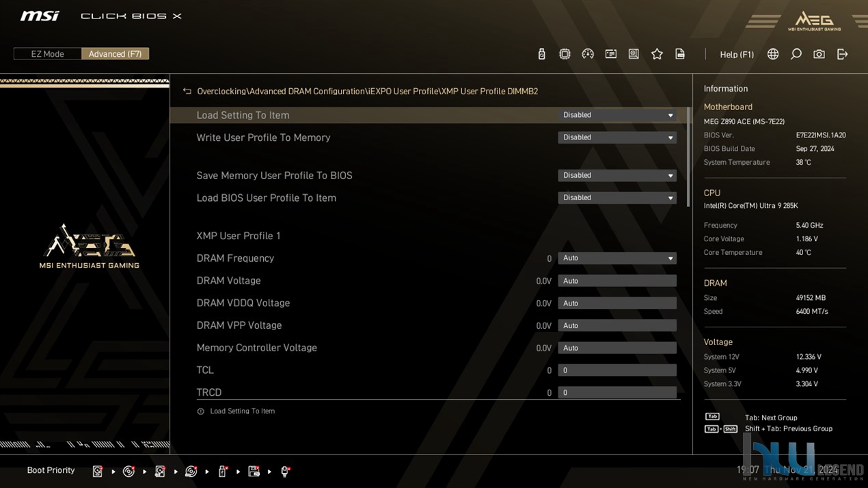Select Save Memory User Profile To BIOS label
The height and width of the screenshot is (488, 868).
point(274,176)
